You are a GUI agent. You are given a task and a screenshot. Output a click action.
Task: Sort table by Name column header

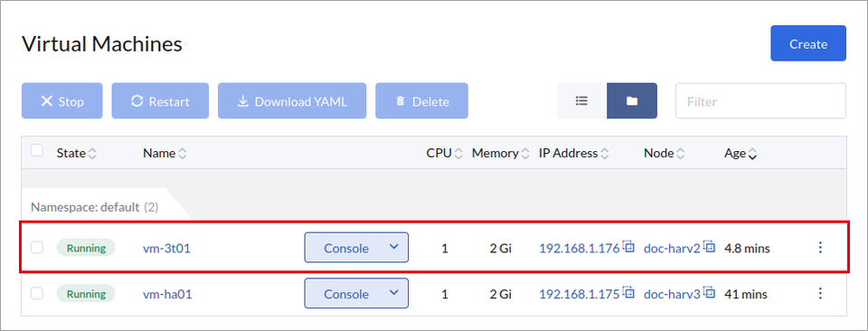[165, 154]
